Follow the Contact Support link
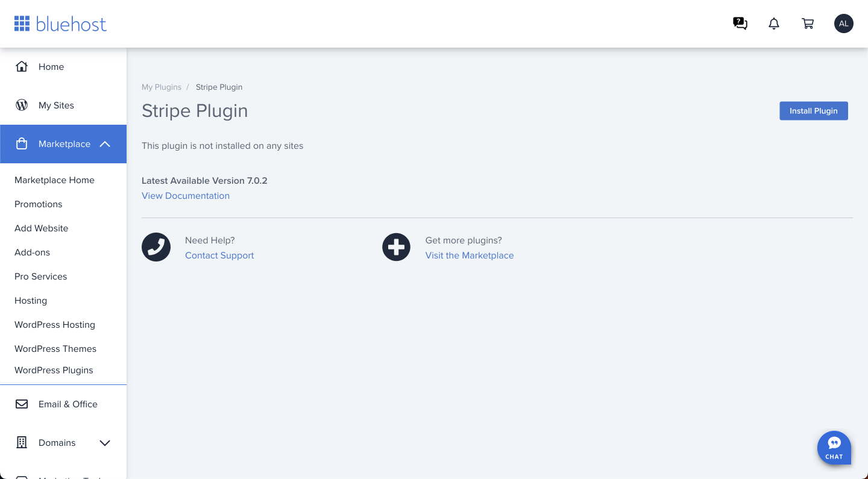 click(219, 255)
